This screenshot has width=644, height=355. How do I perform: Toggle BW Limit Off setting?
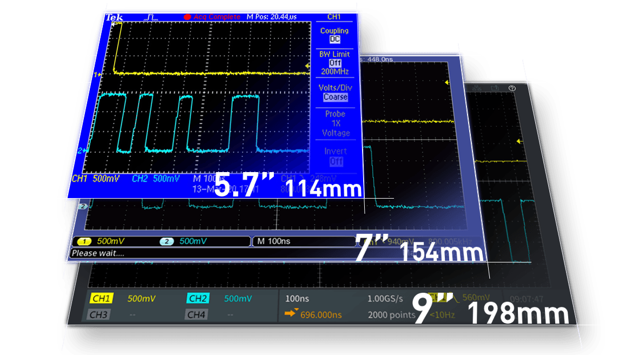(x=335, y=63)
